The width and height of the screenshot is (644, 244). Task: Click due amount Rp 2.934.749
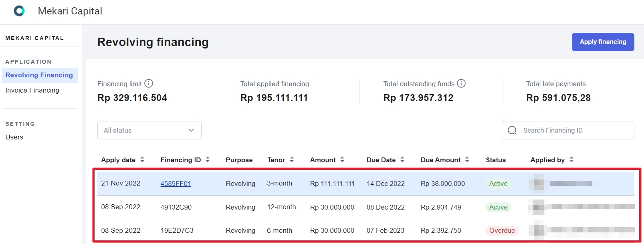[x=441, y=207]
